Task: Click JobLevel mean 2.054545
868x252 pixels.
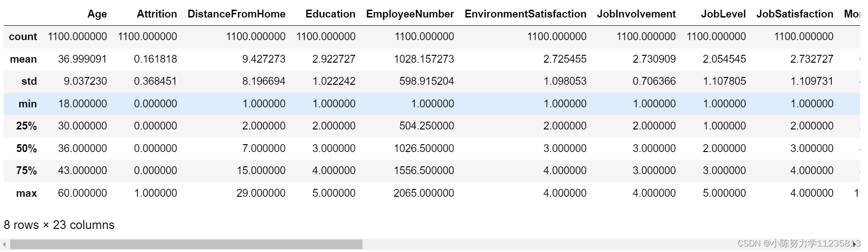Action: [724, 59]
